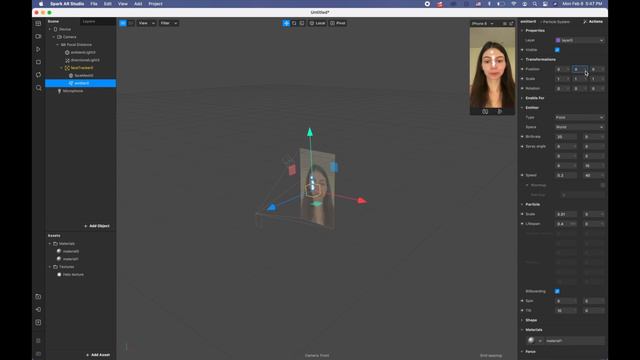Open the Project menu
This screenshot has height=360, width=640.
(x=156, y=4)
